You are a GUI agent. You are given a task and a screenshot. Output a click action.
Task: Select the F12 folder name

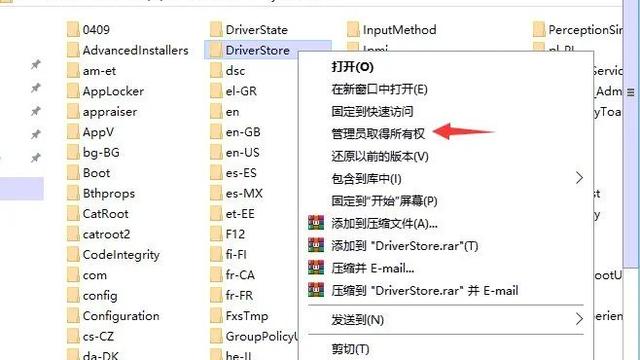235,234
